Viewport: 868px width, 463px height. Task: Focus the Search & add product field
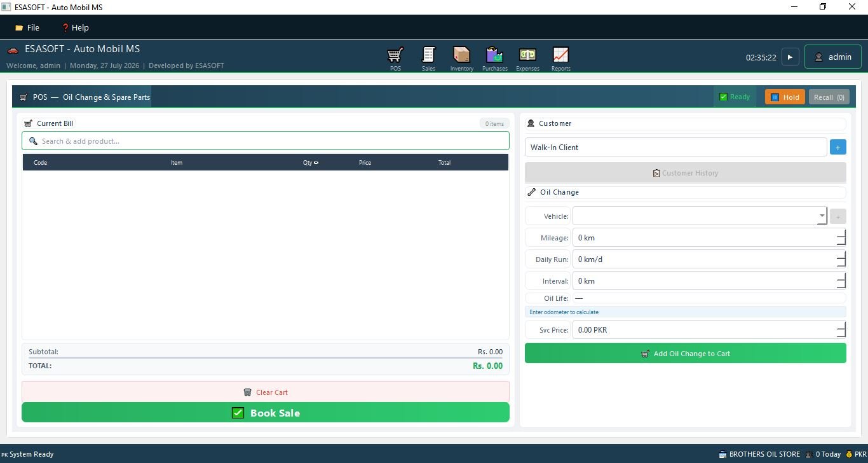266,141
